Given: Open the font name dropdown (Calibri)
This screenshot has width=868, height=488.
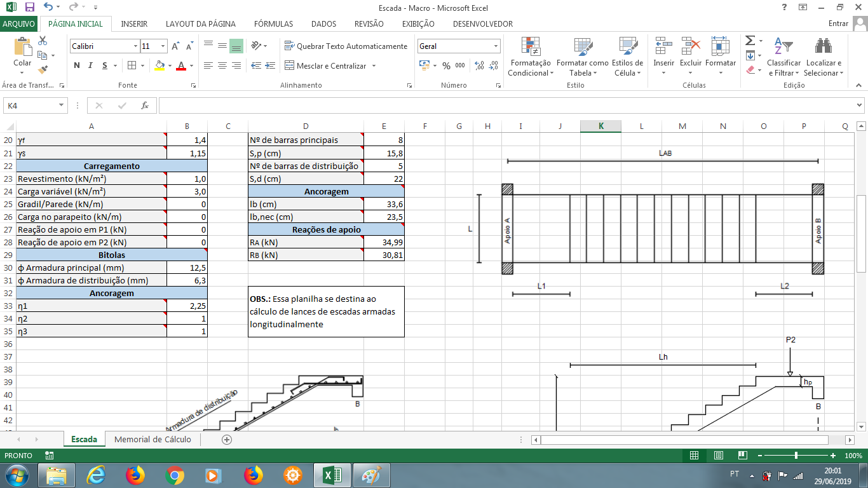Looking at the screenshot, I should point(136,46).
